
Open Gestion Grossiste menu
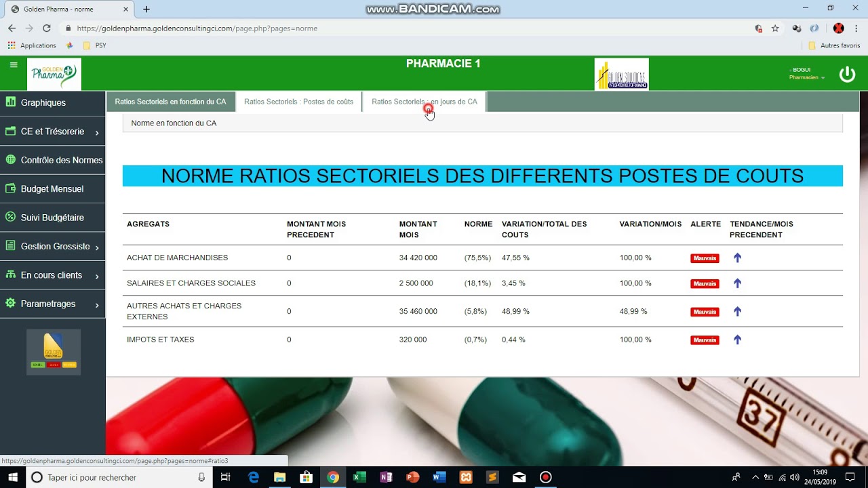pyautogui.click(x=53, y=247)
